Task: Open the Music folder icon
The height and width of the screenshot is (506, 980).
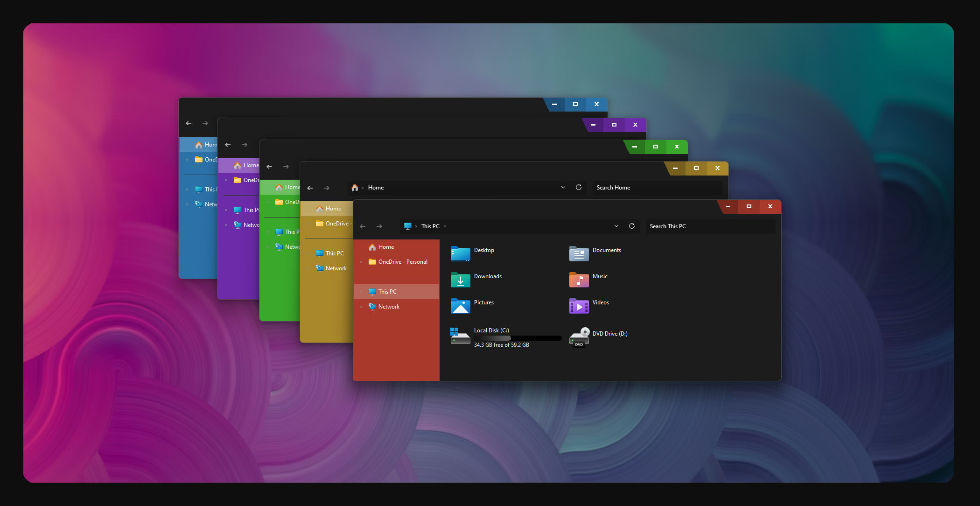Action: (579, 280)
